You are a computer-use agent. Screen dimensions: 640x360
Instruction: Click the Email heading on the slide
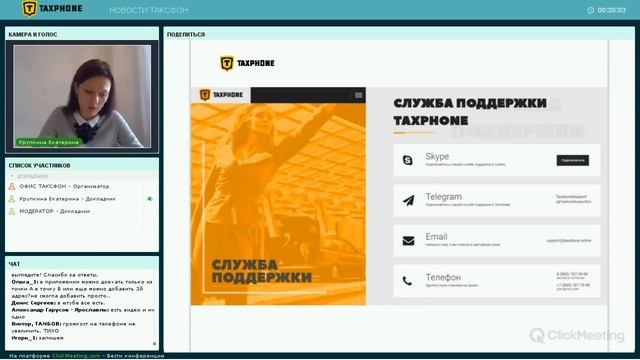[x=436, y=237]
